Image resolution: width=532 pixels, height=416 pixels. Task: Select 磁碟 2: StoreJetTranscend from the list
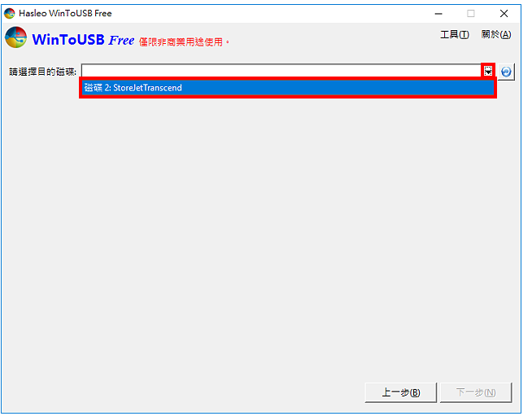click(288, 88)
